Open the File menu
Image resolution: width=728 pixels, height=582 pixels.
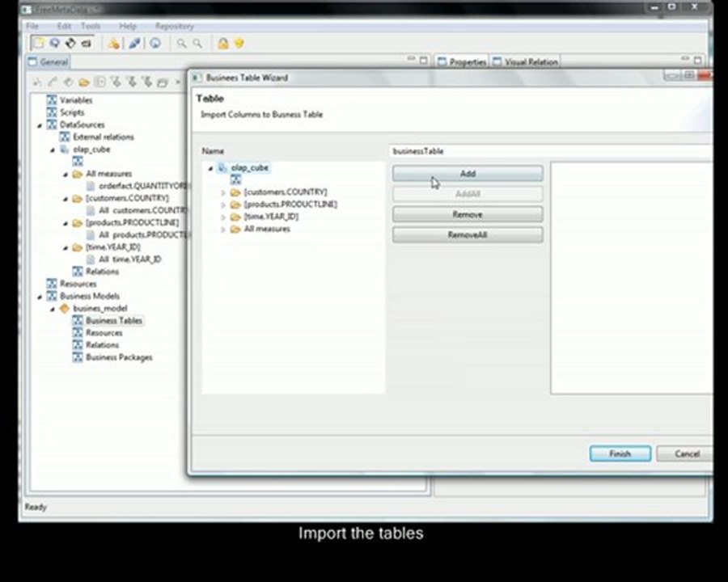click(x=32, y=26)
